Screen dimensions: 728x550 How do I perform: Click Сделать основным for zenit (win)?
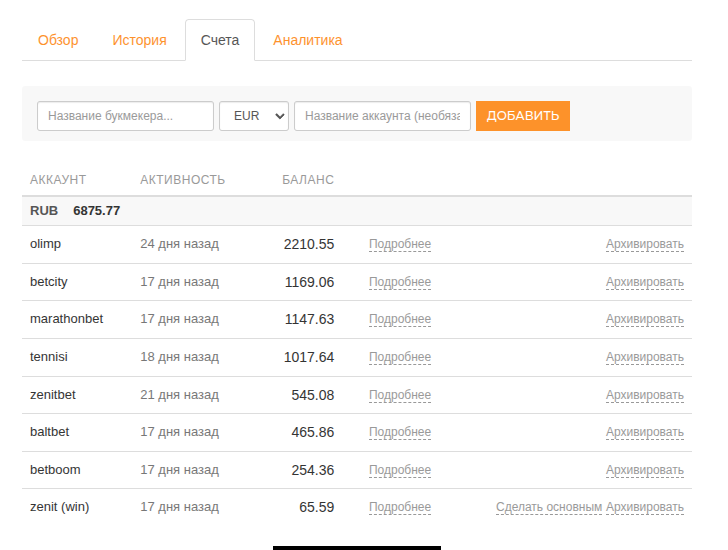click(x=549, y=507)
